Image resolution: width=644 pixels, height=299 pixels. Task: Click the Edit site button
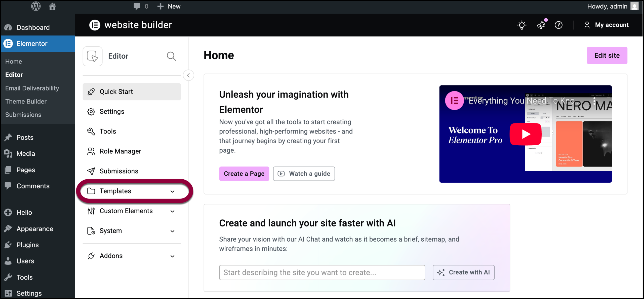pos(607,55)
